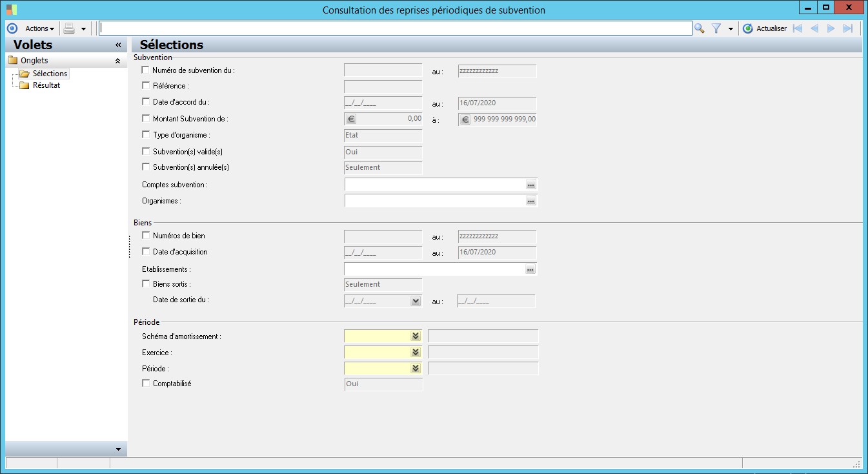The height and width of the screenshot is (474, 868).
Task: Click the Date de sortie end date field
Action: coord(496,301)
